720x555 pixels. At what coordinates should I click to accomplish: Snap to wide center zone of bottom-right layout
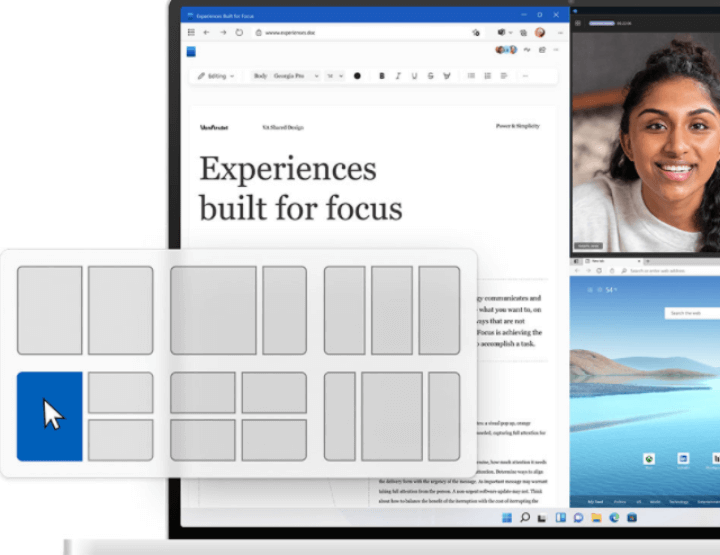pyautogui.click(x=392, y=416)
